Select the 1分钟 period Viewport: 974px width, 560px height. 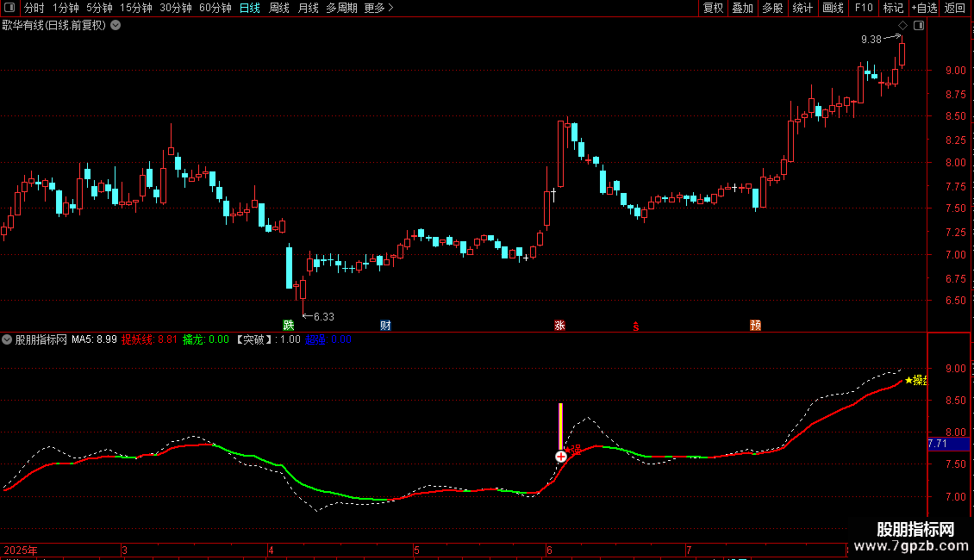(x=66, y=8)
